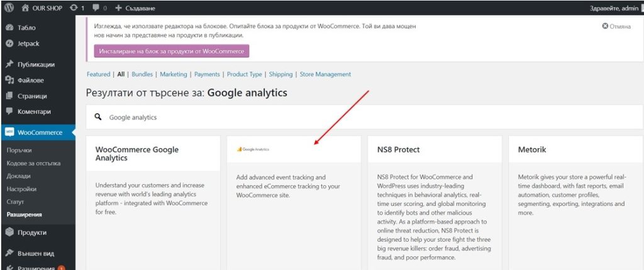Click the home icon beside OUR SHOP
Screen dimensions: 644x270
pos(25,8)
